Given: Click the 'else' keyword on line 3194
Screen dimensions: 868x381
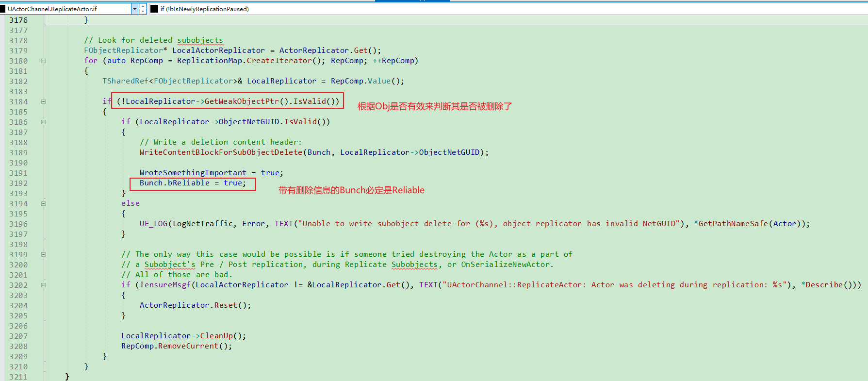Looking at the screenshot, I should (x=131, y=203).
